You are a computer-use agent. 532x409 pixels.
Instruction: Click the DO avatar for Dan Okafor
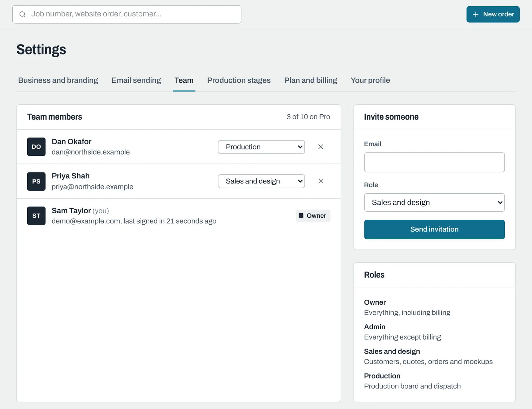pos(36,147)
